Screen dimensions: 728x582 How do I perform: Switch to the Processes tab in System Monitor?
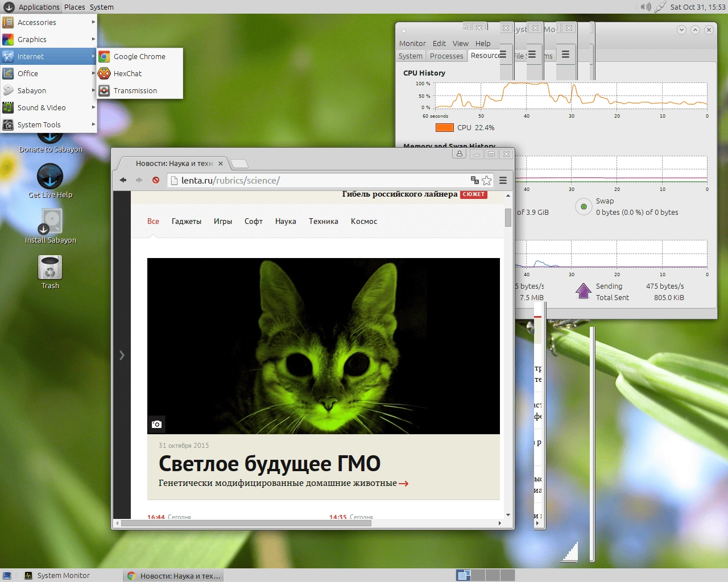[446, 56]
